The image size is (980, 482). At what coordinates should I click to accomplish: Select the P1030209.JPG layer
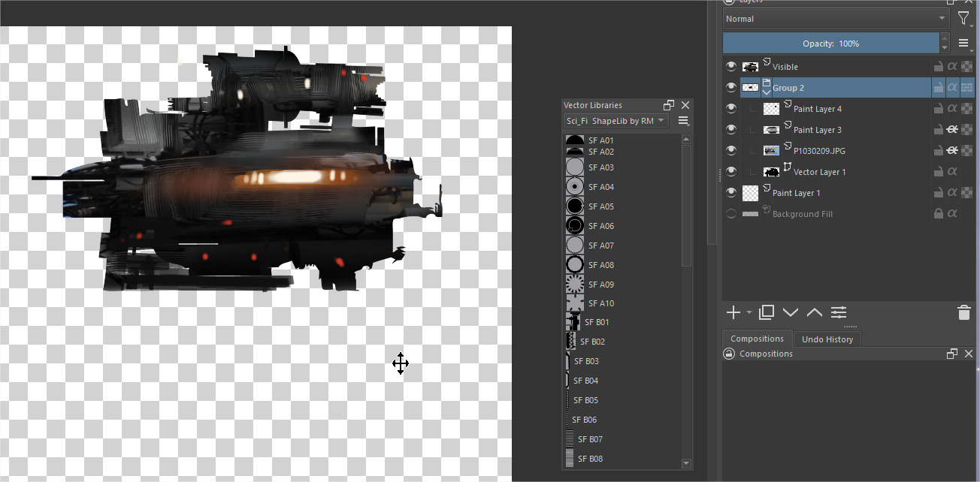coord(819,151)
